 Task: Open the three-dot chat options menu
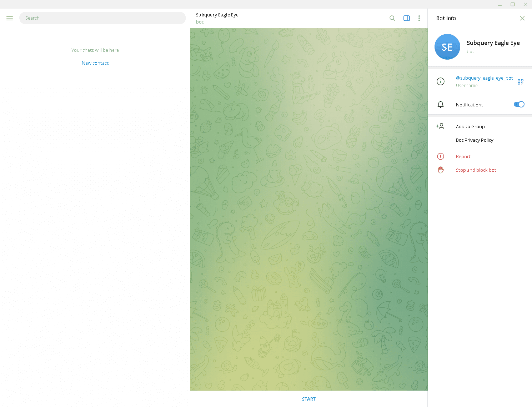coord(419,18)
